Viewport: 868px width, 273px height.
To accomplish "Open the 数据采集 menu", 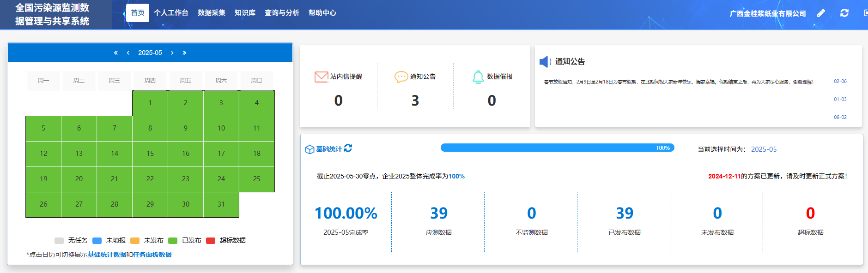I will [211, 13].
